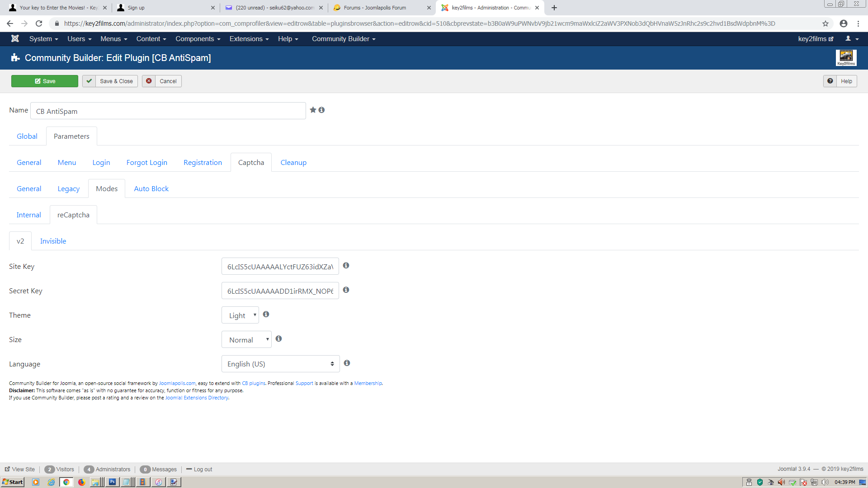Viewport: 868px width, 488px height.
Task: Show info icon for Language
Action: [x=347, y=363]
